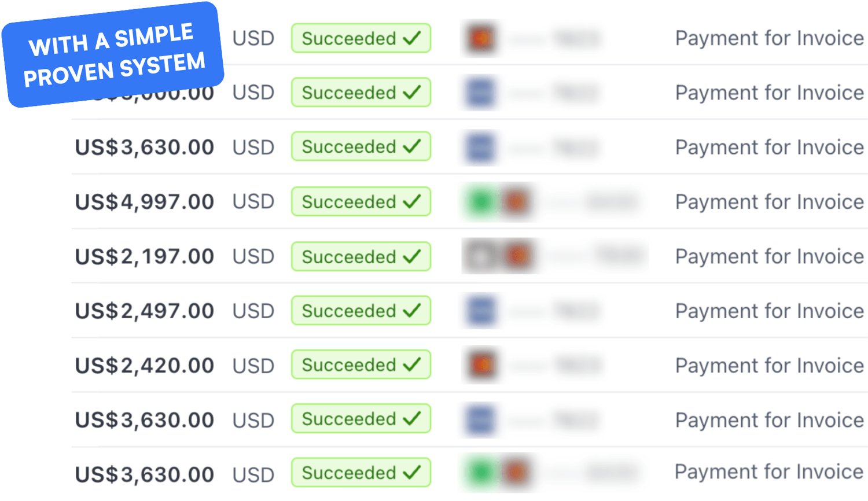Click the green icon in the US$4,997.00 row

click(480, 202)
